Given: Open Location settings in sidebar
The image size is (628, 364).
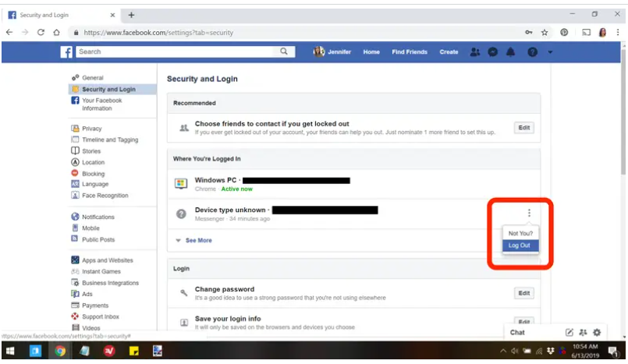Looking at the screenshot, I should [93, 162].
